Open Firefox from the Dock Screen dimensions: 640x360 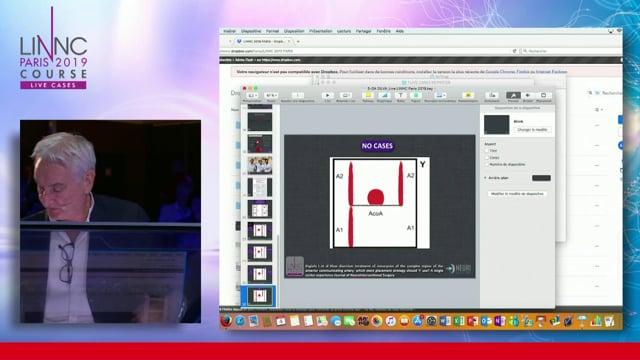click(227, 321)
